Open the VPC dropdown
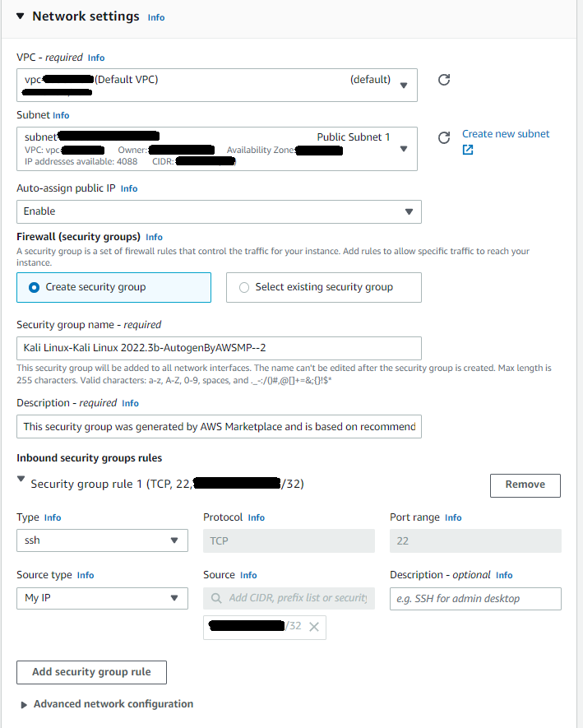Image resolution: width=583 pixels, height=728 pixels. click(x=404, y=85)
